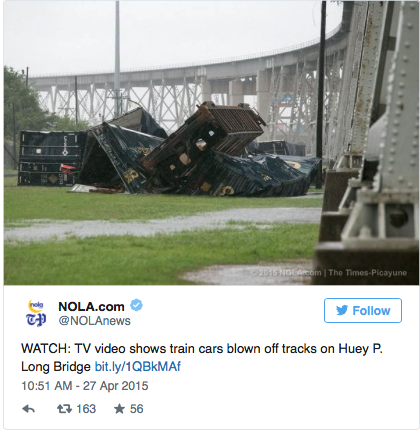Click the upright black container in photo
Image resolution: width=420 pixels, height=442 pixels.
click(x=51, y=158)
